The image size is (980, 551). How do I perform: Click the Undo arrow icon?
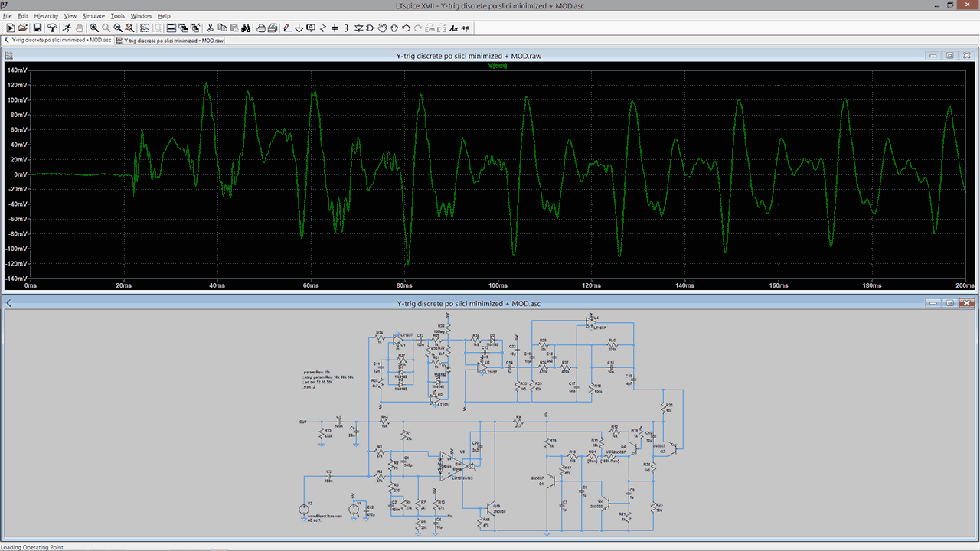coord(406,28)
